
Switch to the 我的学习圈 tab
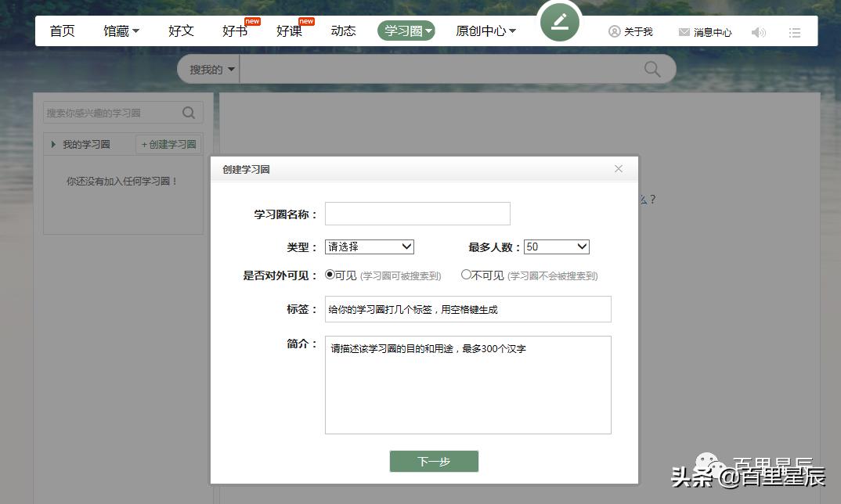point(86,145)
